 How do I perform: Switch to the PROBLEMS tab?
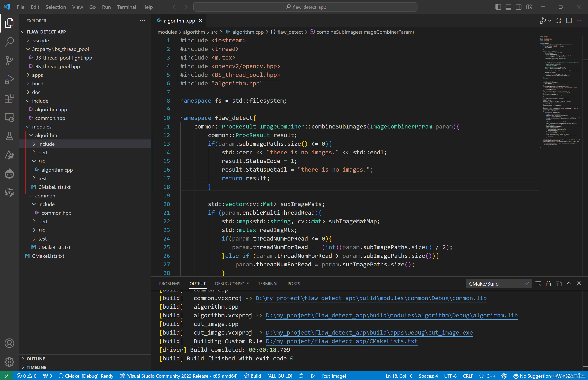click(169, 283)
